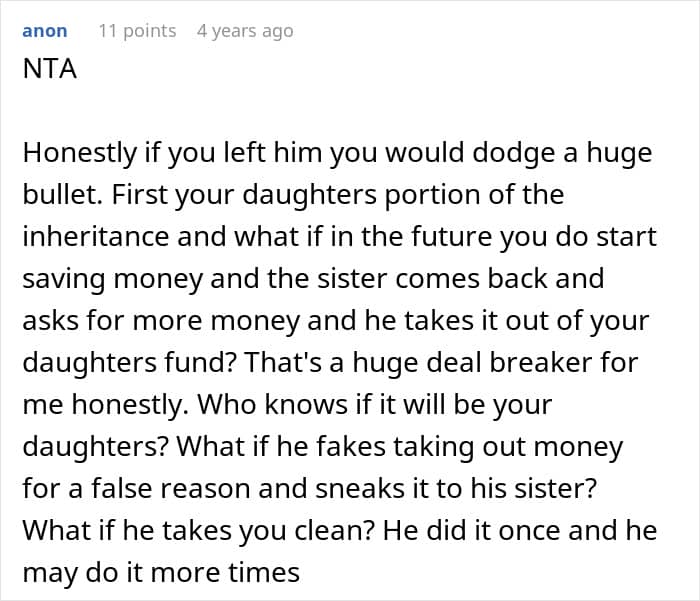Click the phrase 'What if he takes you clean?'
The height and width of the screenshot is (601, 700).
tap(198, 531)
